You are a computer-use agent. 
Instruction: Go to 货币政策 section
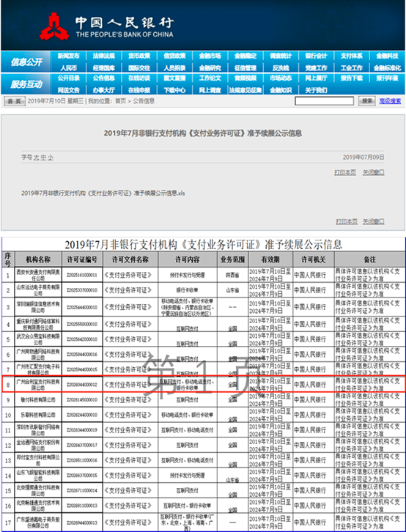click(x=139, y=56)
